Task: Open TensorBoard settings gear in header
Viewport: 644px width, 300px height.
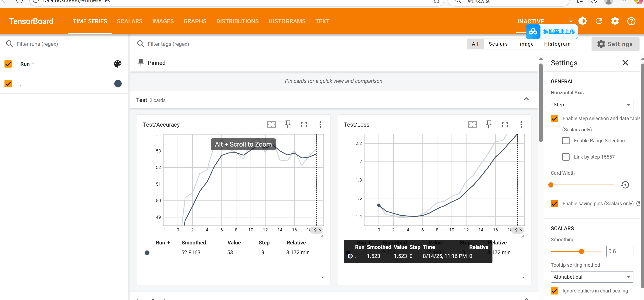Action: (615, 21)
